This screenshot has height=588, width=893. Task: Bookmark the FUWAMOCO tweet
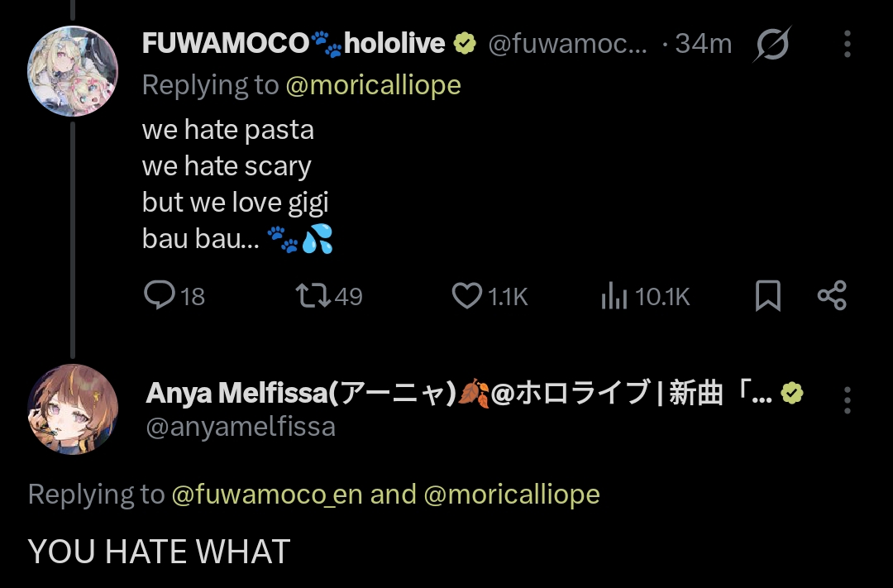pyautogui.click(x=767, y=296)
